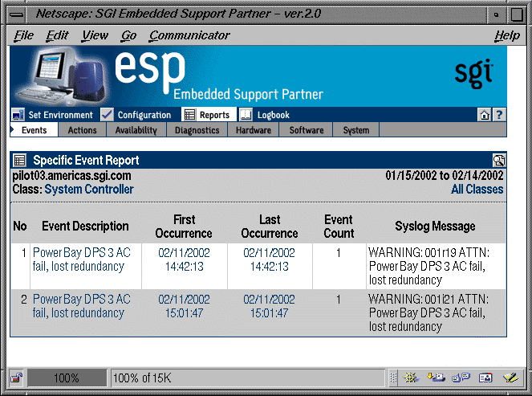This screenshot has height=396, width=532.
Task: Open the Mailbox icon in component bar
Action: 436,377
